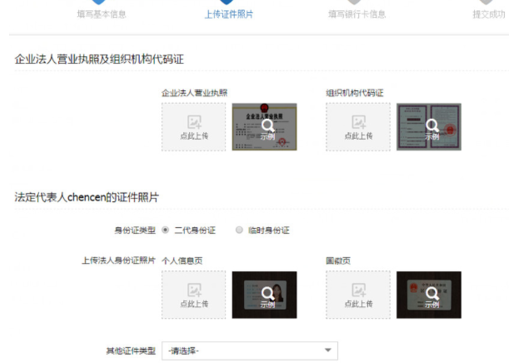This screenshot has width=516, height=363.
Task: Upload the 企业法人营业执照 photo
Action: (x=194, y=127)
